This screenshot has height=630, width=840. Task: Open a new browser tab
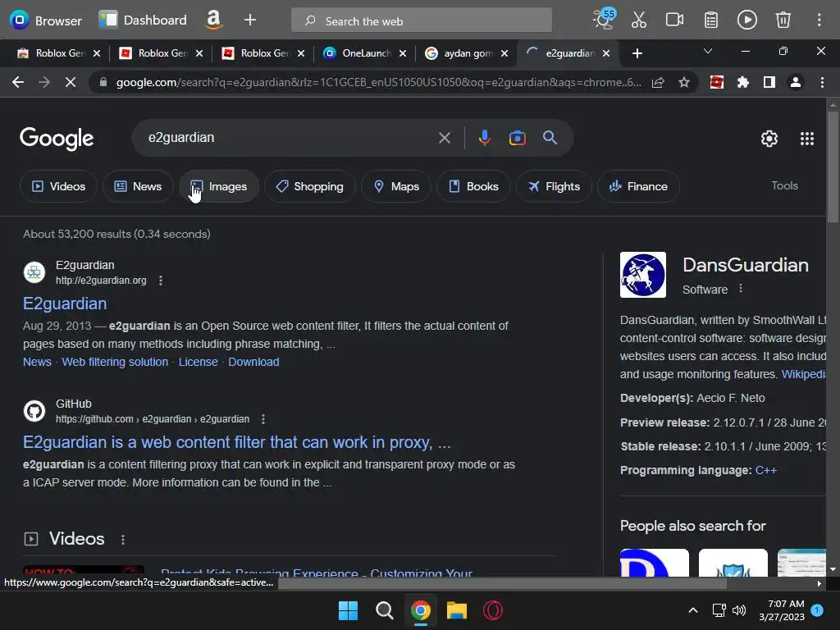(637, 53)
